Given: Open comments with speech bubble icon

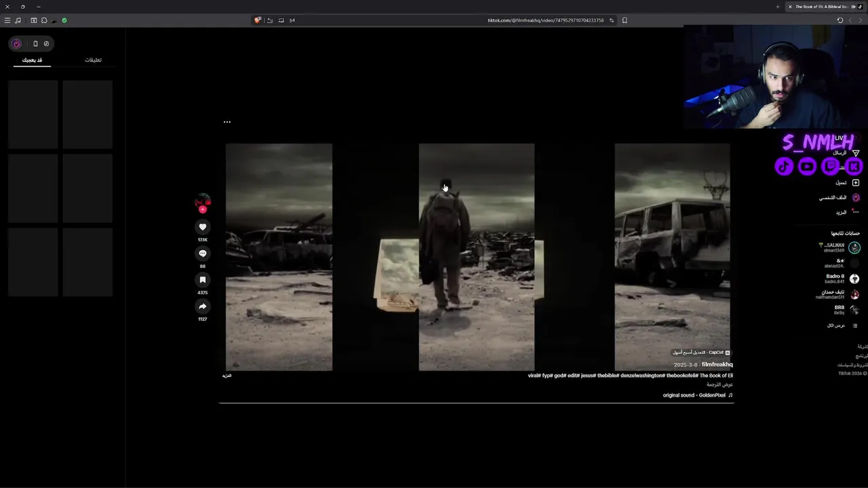Looking at the screenshot, I should [202, 253].
